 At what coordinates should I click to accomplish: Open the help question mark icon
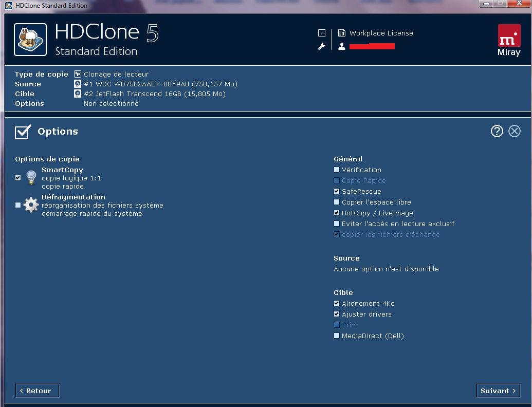(x=497, y=131)
